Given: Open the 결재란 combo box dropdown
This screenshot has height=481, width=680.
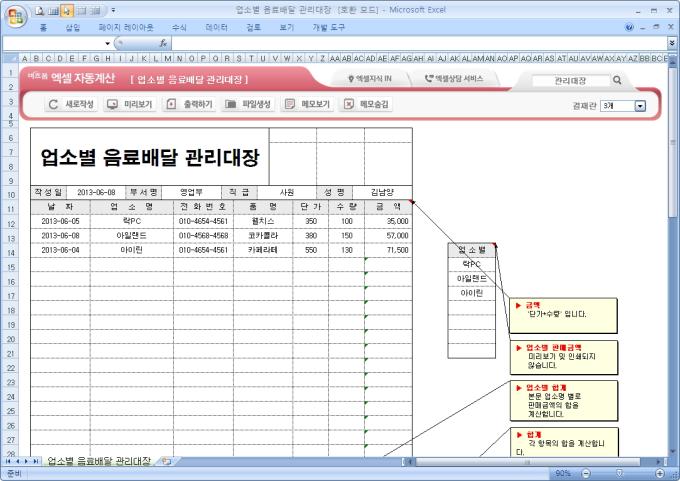Looking at the screenshot, I should (640, 106).
